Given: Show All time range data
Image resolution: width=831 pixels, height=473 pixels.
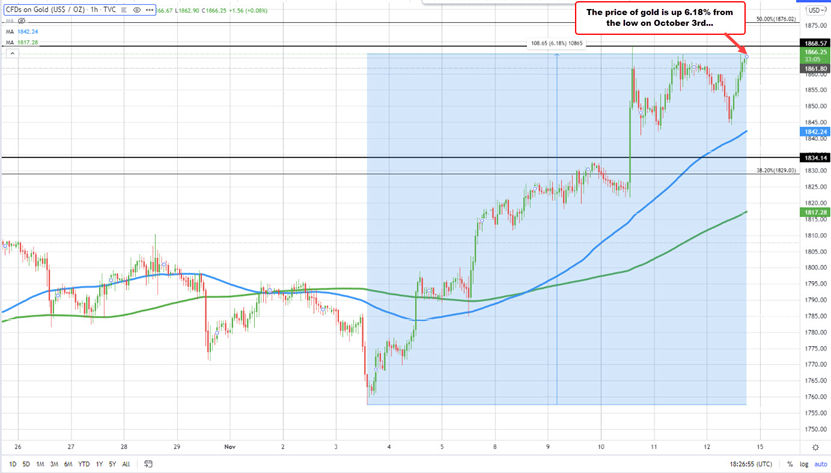Looking at the screenshot, I should (x=126, y=464).
